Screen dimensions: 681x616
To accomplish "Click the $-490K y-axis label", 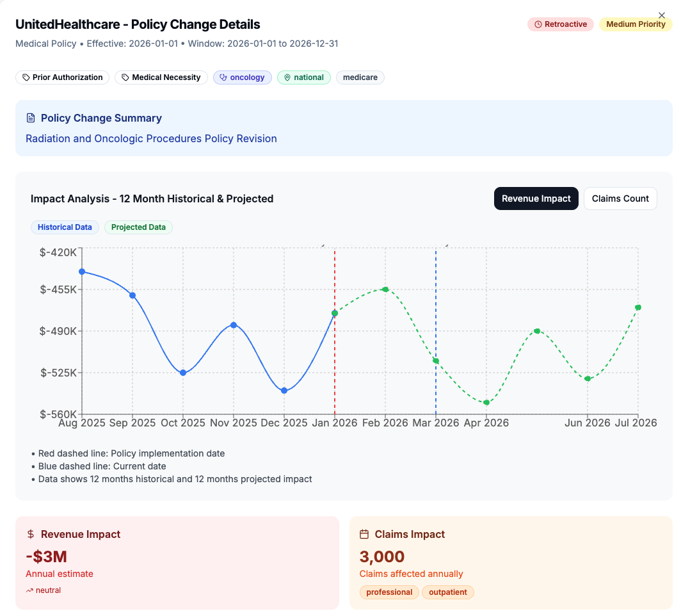I will pyautogui.click(x=58, y=332).
